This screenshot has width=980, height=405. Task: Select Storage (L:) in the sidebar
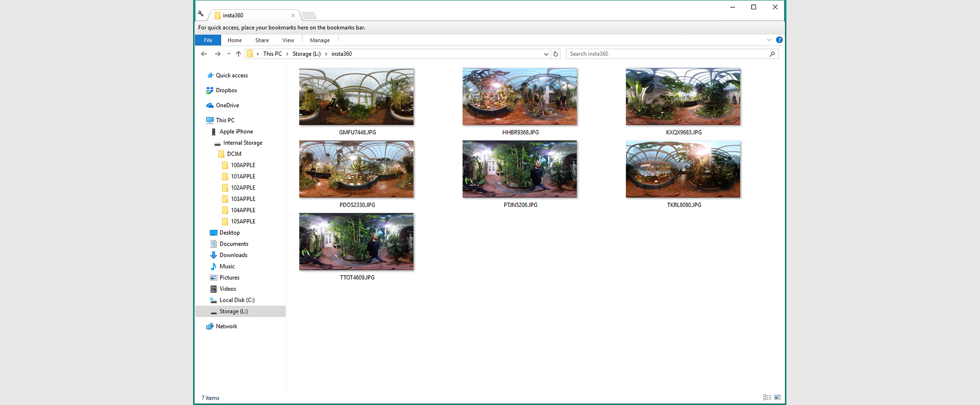click(241, 311)
